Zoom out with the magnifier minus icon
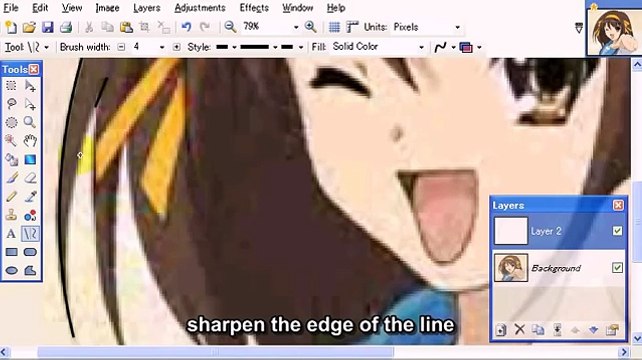The height and width of the screenshot is (360, 642). click(x=230, y=27)
